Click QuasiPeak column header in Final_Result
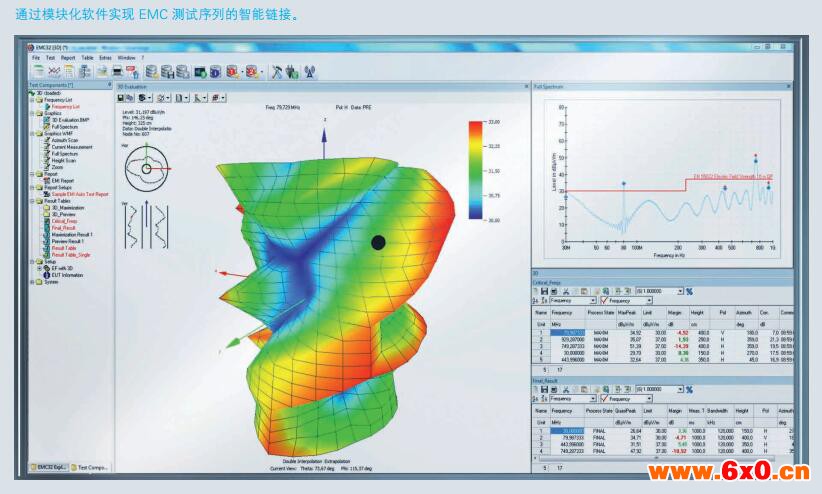 [624, 411]
